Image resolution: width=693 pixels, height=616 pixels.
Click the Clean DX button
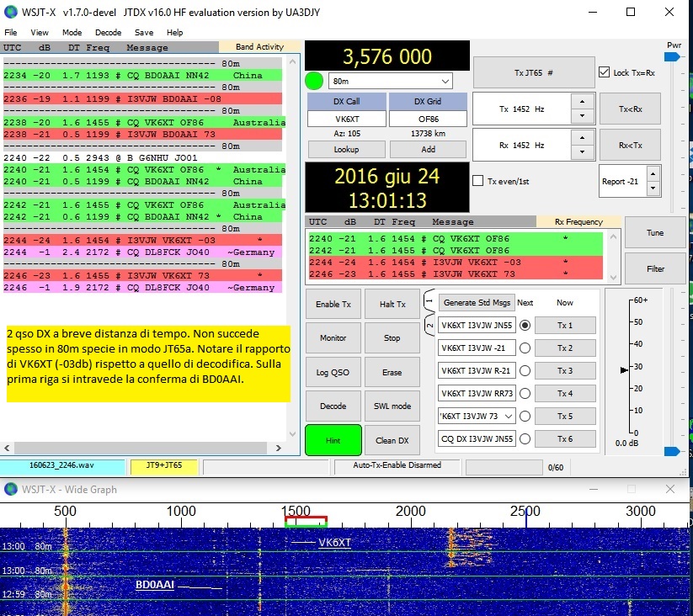(x=392, y=440)
